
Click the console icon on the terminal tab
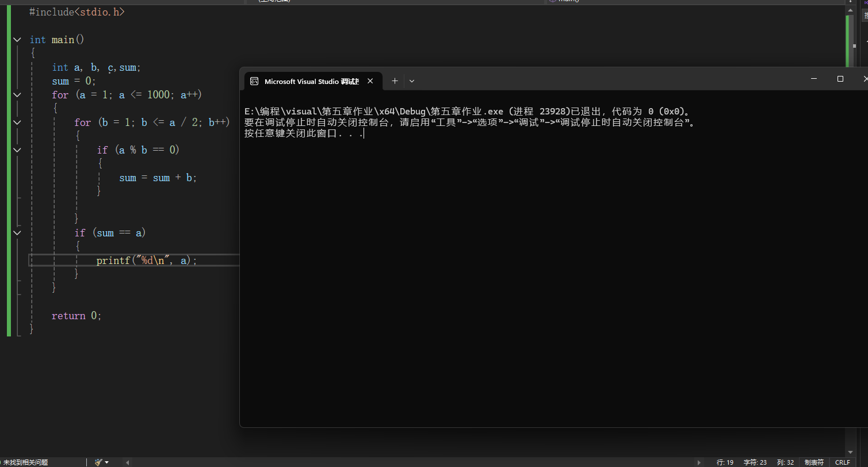coord(254,81)
